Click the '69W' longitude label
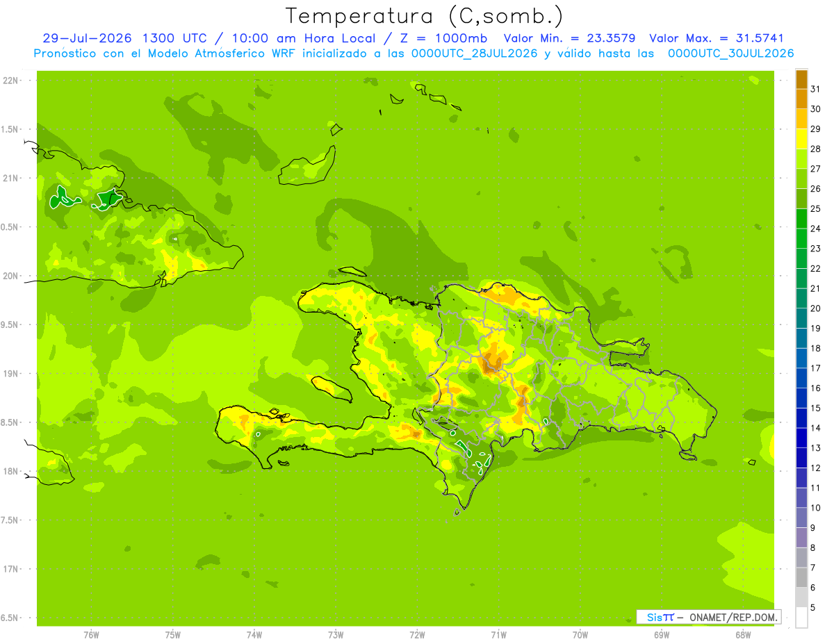The image size is (834, 644). [x=662, y=635]
